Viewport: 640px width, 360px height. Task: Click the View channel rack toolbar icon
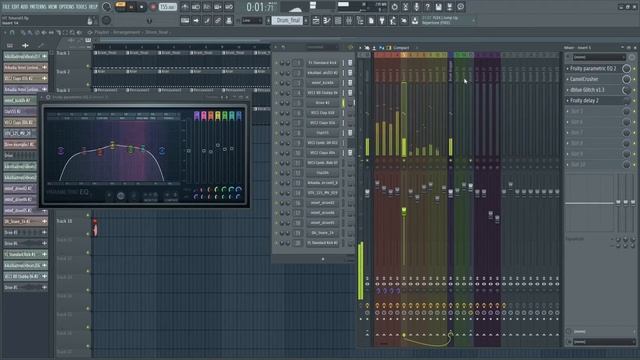338,20
